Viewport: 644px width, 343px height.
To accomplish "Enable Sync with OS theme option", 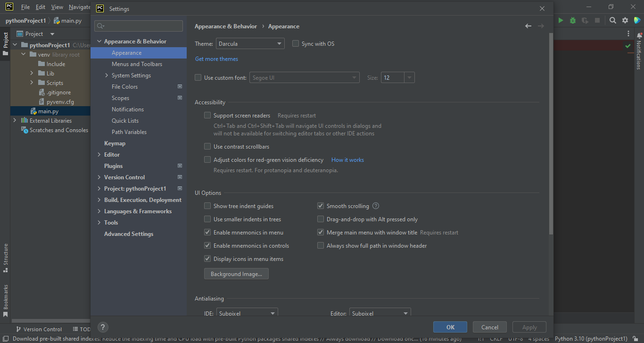I will [x=296, y=43].
